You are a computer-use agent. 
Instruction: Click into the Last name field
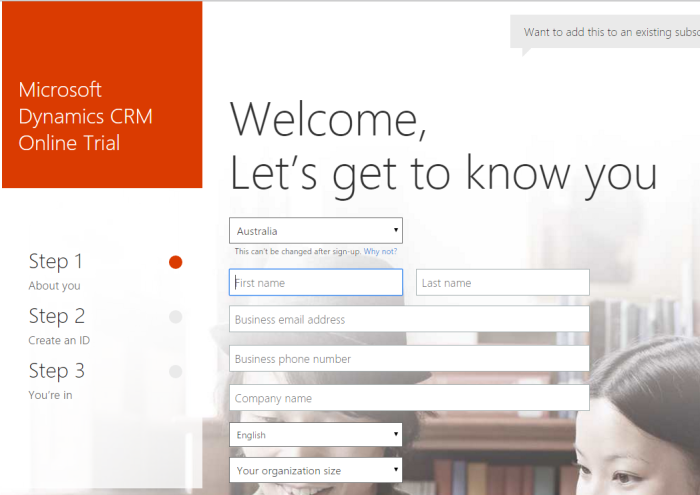(502, 283)
